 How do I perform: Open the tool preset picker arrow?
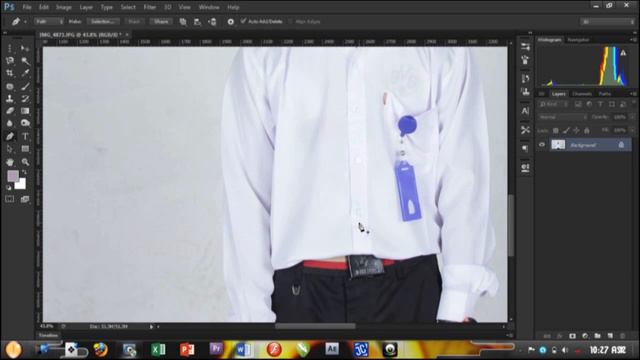tap(25, 22)
